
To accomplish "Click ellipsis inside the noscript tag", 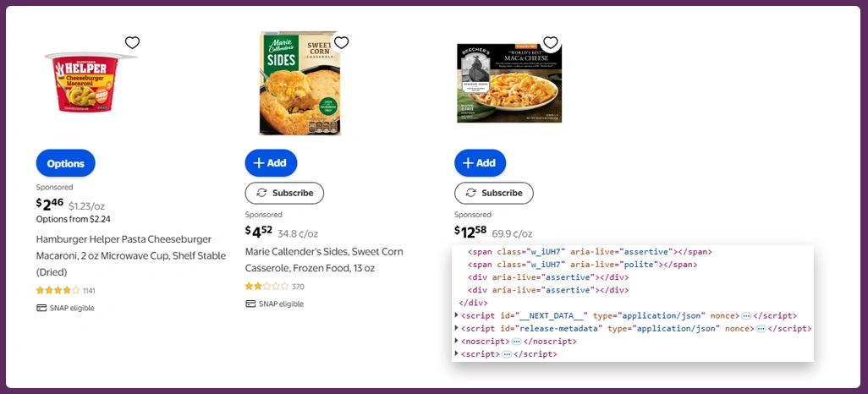I will coord(515,342).
